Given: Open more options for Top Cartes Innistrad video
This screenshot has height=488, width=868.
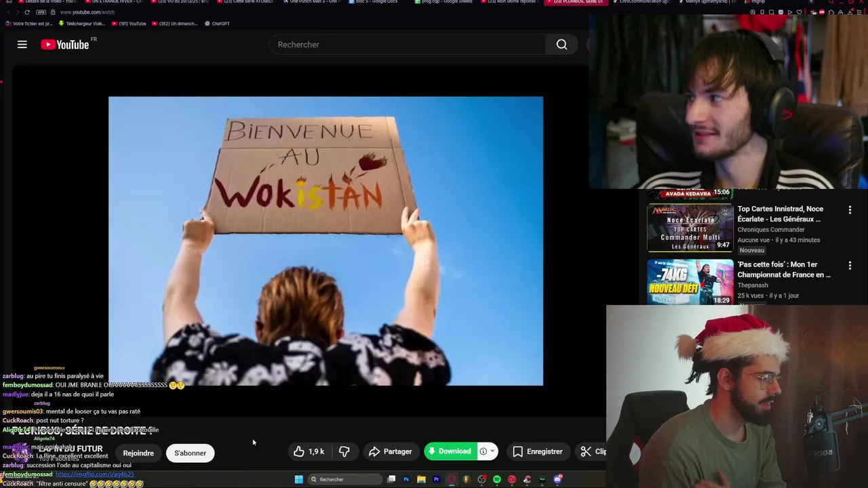Looking at the screenshot, I should coord(850,210).
